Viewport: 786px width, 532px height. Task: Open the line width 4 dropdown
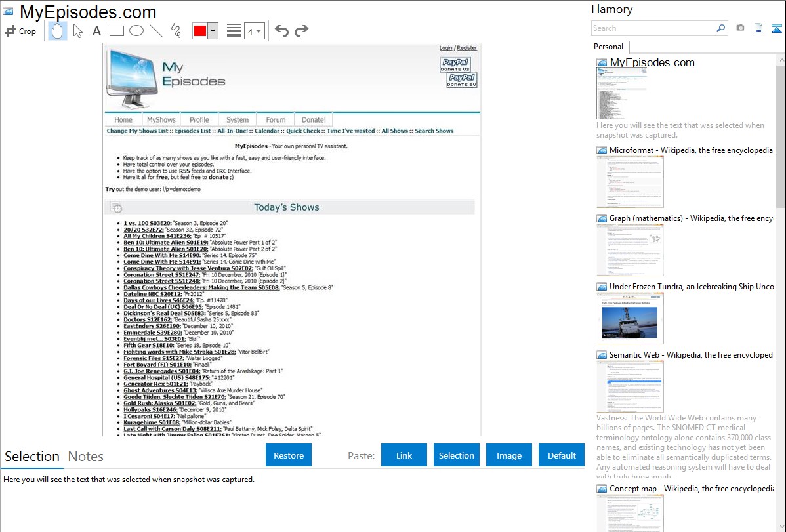point(254,31)
